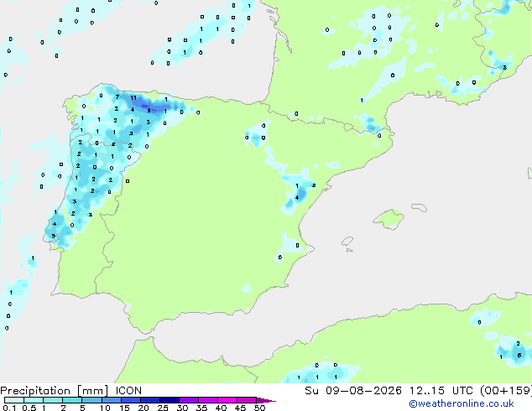Click the Ibiza island outline
Screen dimensions: 532x411
[x=347, y=242]
